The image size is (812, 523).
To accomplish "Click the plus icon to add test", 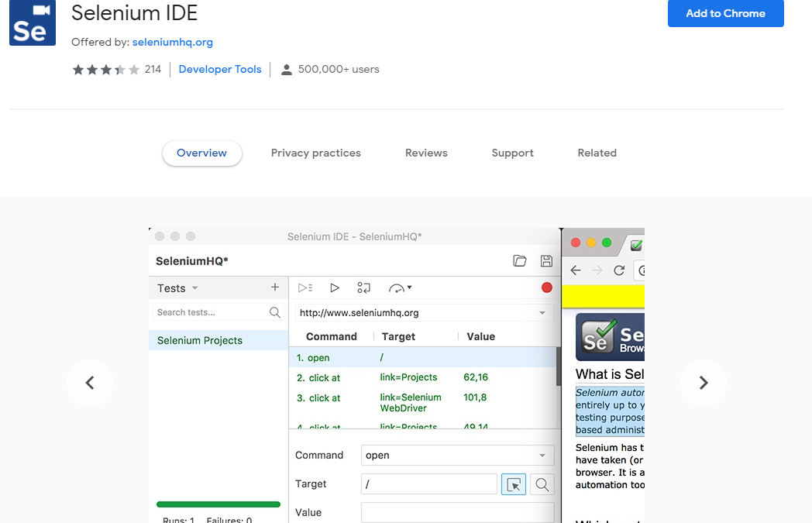I will 275,287.
